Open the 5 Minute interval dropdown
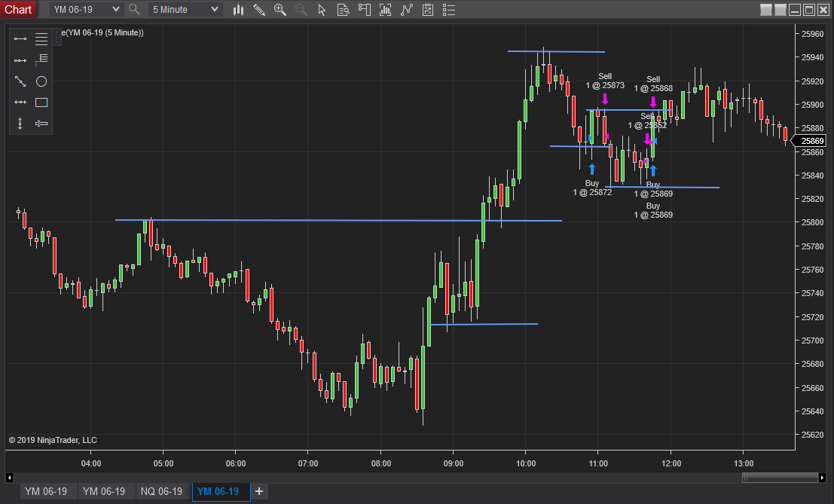834x504 pixels. 185,10
